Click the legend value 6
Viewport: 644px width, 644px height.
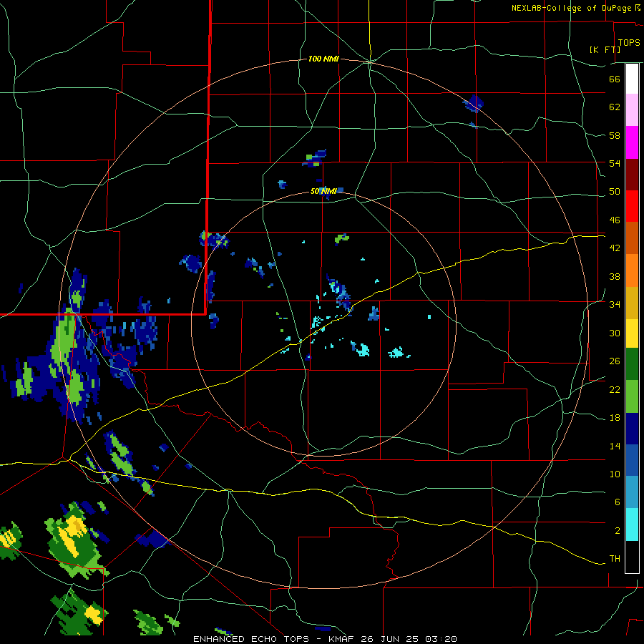coord(617,502)
